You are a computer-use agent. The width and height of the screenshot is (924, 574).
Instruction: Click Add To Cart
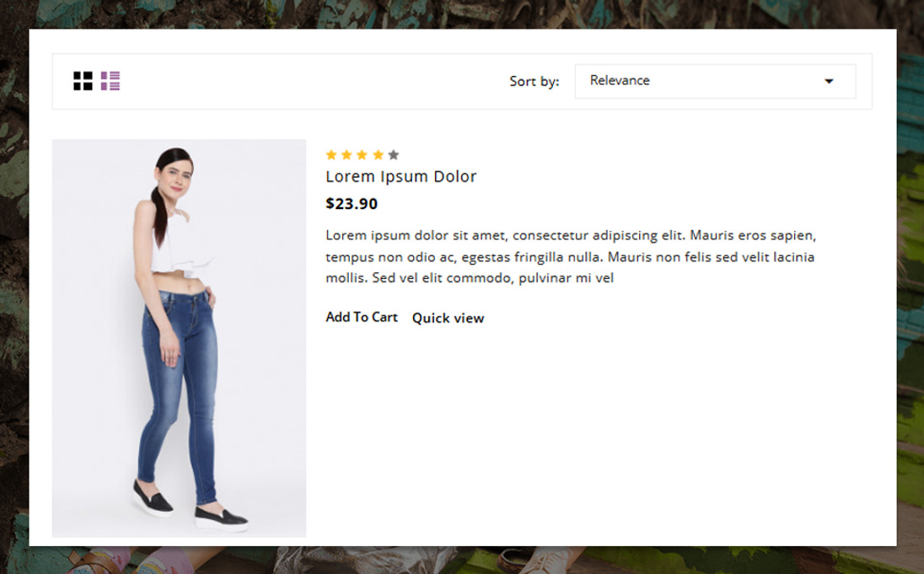point(362,318)
